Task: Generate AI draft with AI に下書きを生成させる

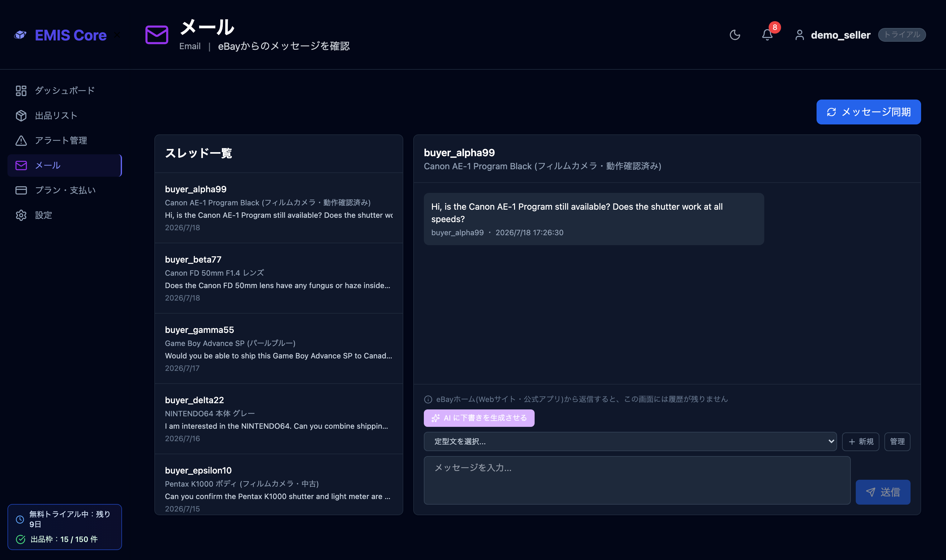Action: point(479,418)
